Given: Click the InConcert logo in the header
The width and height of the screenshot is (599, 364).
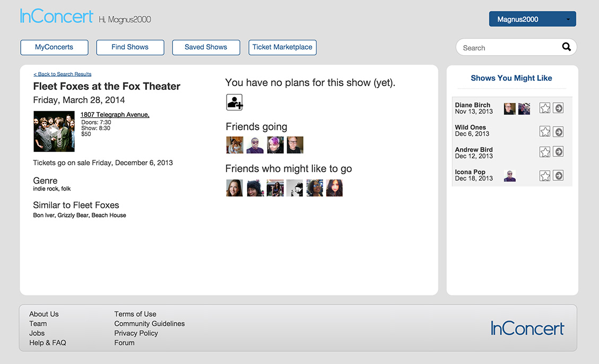Looking at the screenshot, I should (x=57, y=16).
